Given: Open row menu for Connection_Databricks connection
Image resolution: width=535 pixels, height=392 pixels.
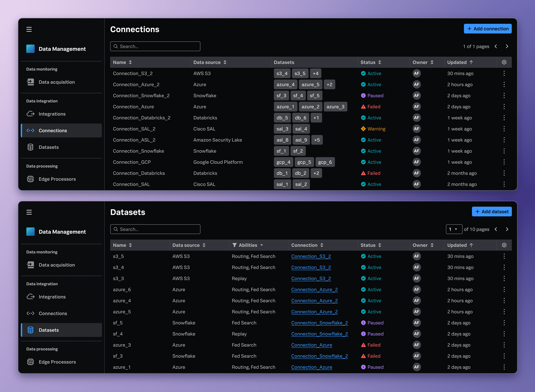Looking at the screenshot, I should pyautogui.click(x=504, y=173).
